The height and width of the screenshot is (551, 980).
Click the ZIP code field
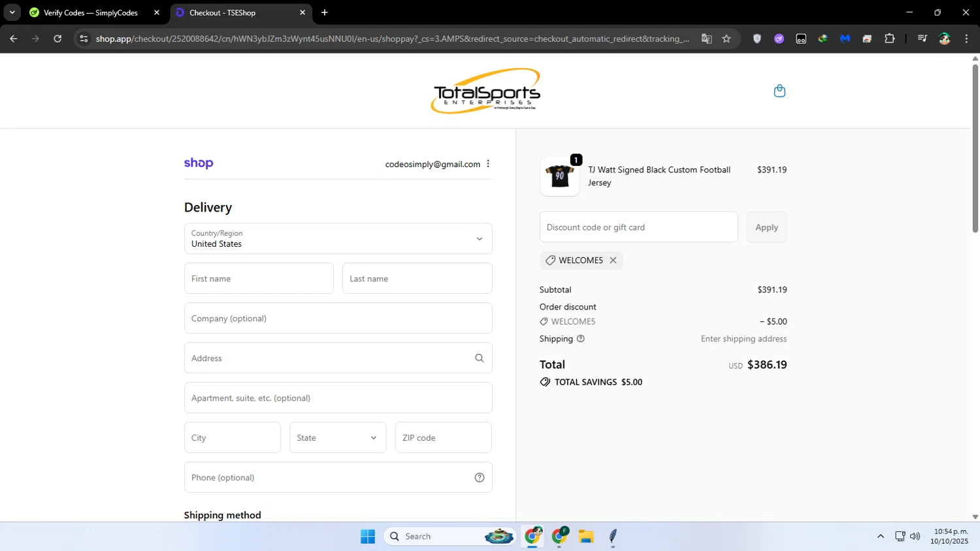tap(444, 437)
